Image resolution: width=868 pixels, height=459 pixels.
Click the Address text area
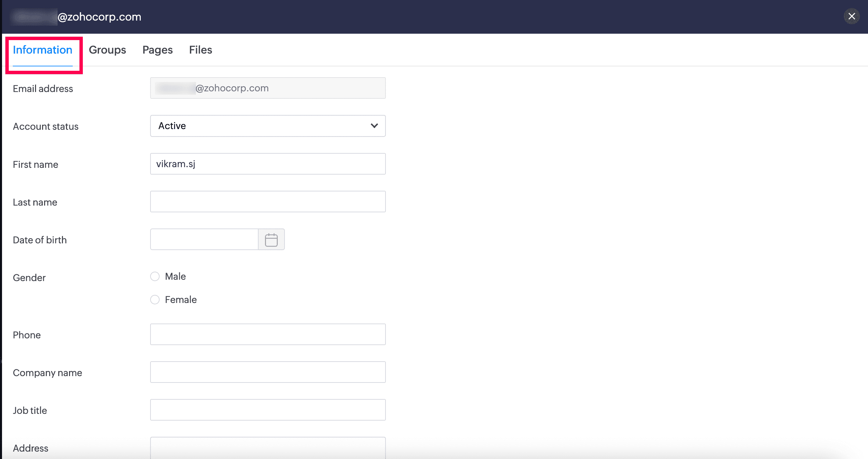pos(268,448)
